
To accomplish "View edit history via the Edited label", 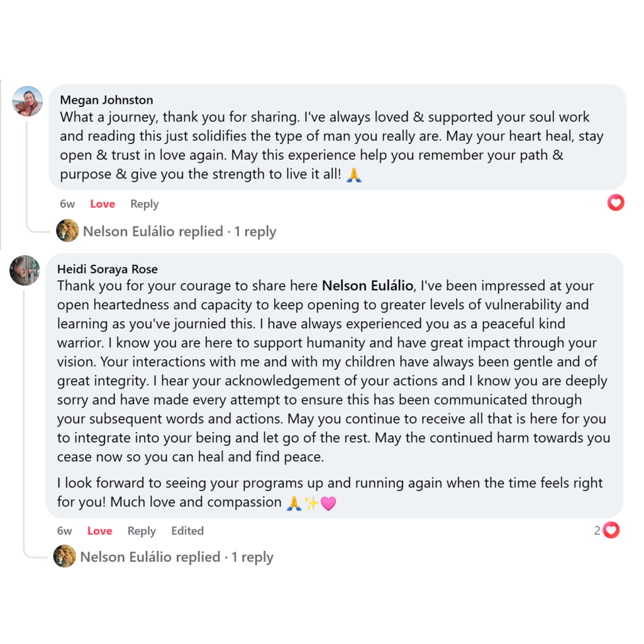I will [x=187, y=531].
